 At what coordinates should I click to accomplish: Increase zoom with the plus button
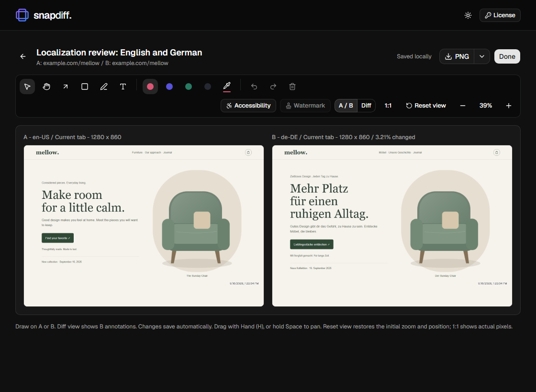(508, 106)
